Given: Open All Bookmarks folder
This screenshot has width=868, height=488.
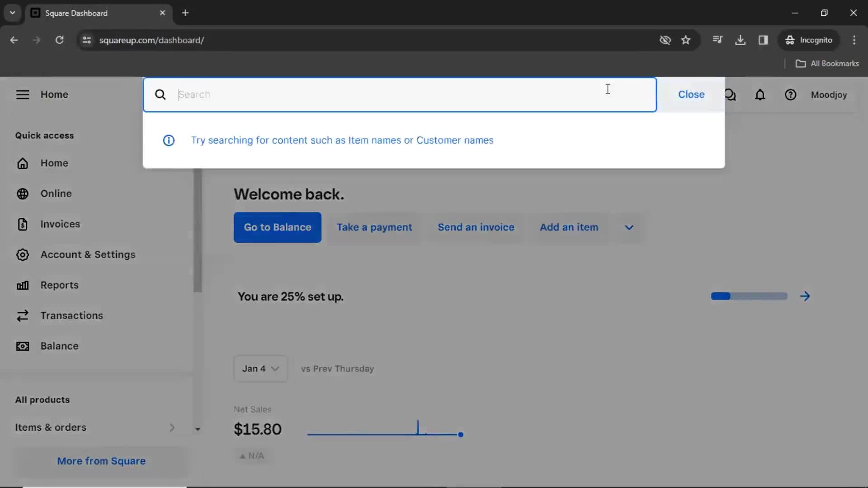Looking at the screenshot, I should click(827, 64).
